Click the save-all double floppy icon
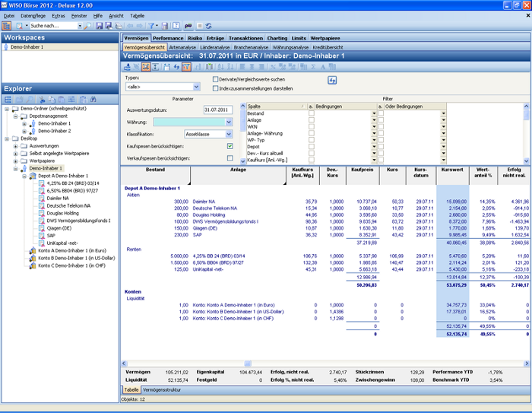The image size is (532, 413). click(x=109, y=26)
